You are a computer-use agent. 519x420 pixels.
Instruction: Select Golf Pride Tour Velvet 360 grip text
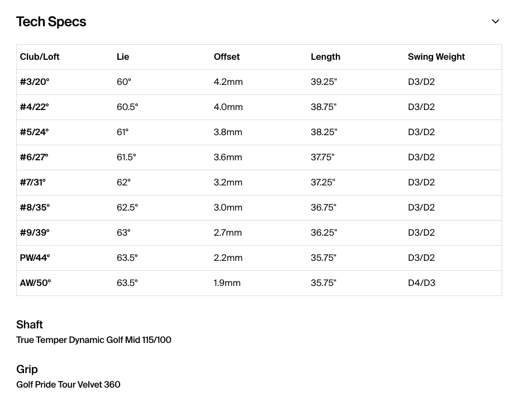pyautogui.click(x=68, y=385)
